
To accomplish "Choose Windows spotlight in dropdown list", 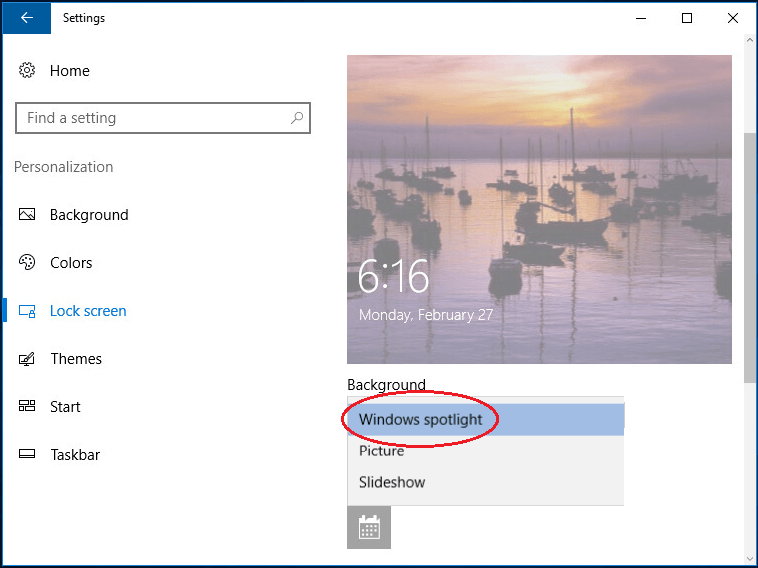I will point(486,420).
